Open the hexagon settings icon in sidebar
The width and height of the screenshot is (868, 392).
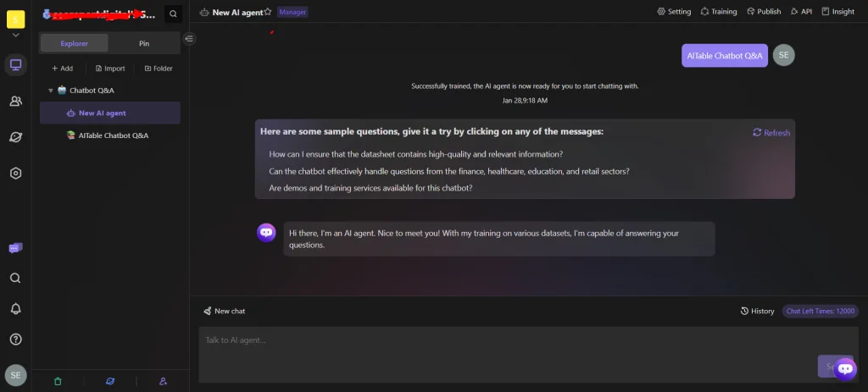coord(15,173)
